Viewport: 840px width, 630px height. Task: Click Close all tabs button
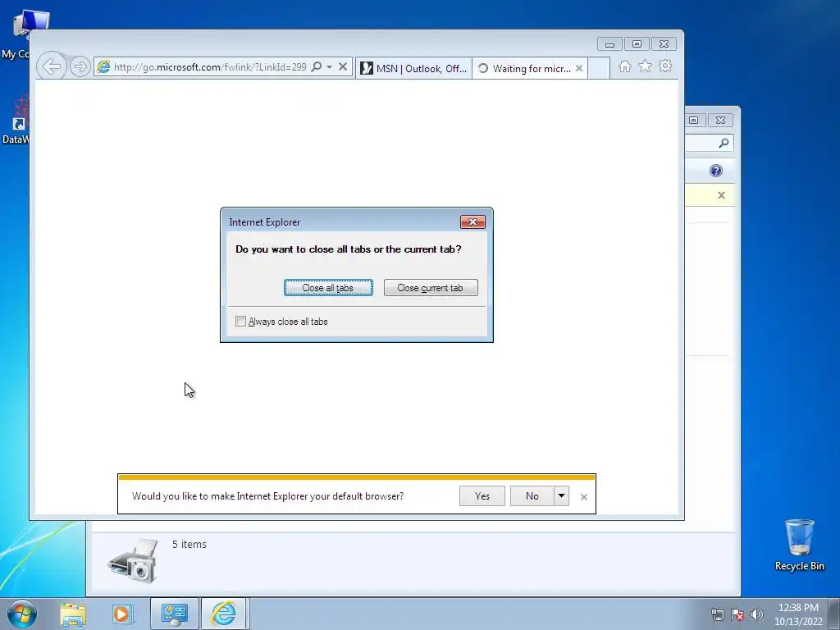328,288
